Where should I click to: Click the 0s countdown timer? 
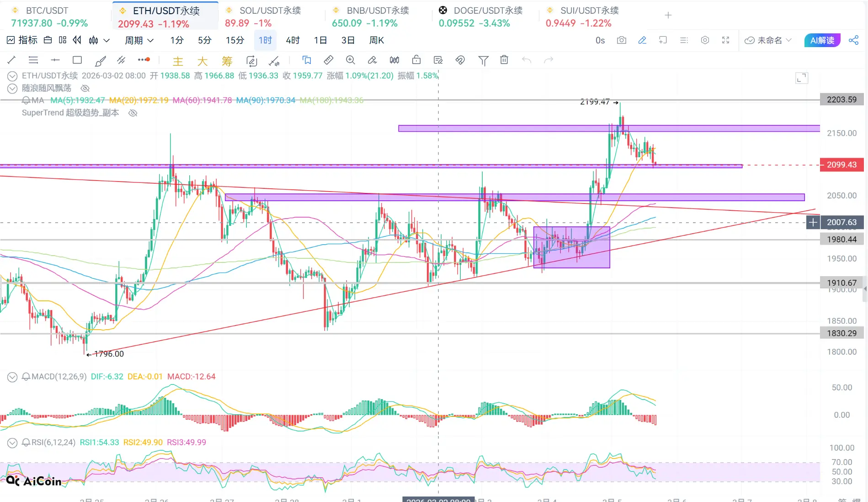[600, 40]
